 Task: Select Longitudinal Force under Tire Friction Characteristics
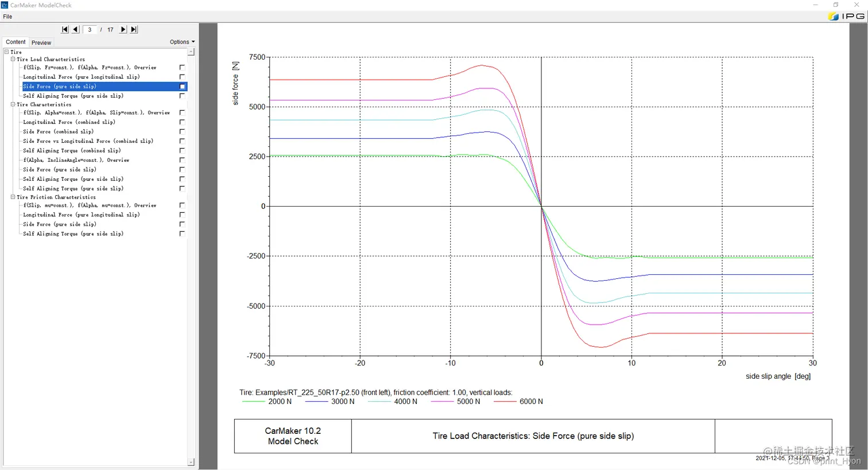[x=81, y=215]
